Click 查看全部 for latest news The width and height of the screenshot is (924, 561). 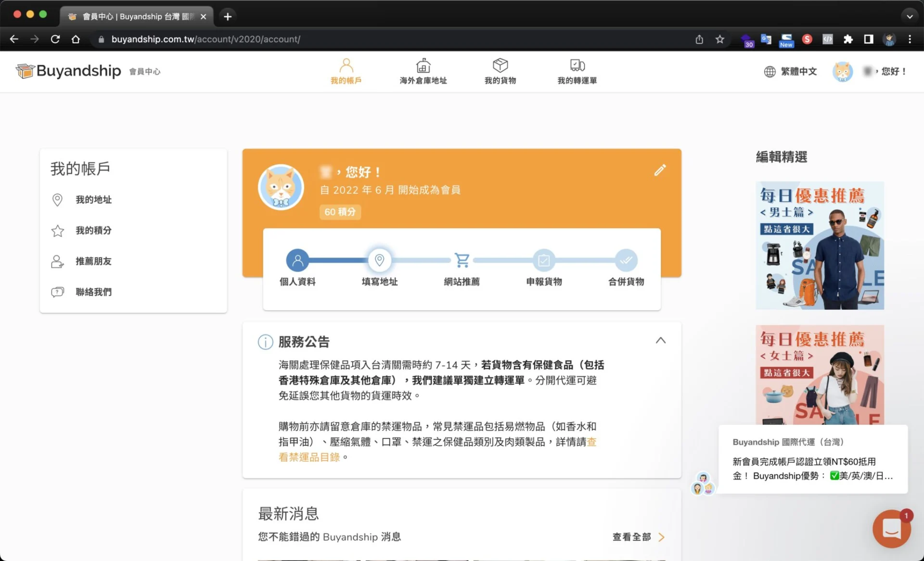(631, 537)
